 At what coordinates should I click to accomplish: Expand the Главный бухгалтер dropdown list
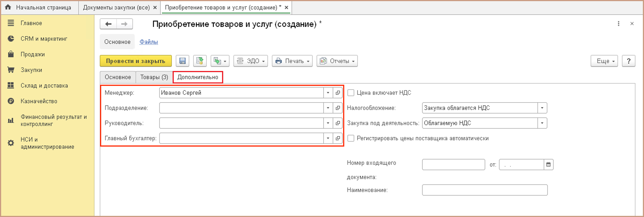point(328,138)
